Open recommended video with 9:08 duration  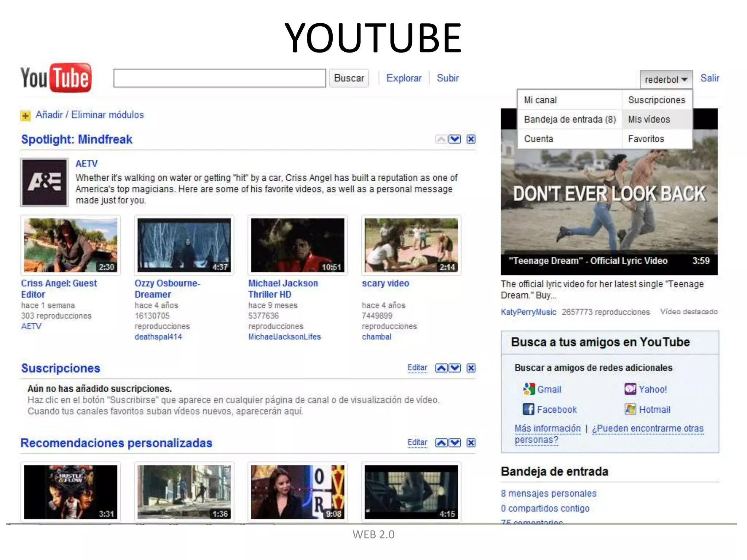298,492
